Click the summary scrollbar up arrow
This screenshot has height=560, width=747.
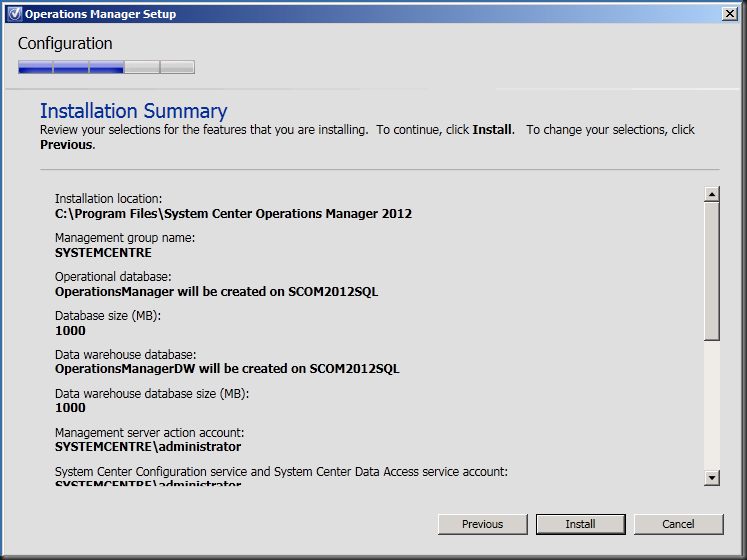712,195
